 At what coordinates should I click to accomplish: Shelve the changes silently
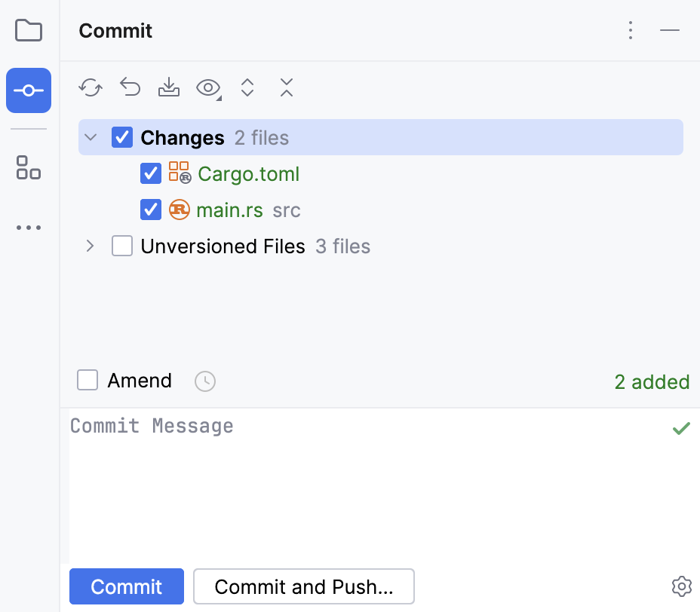tap(169, 87)
